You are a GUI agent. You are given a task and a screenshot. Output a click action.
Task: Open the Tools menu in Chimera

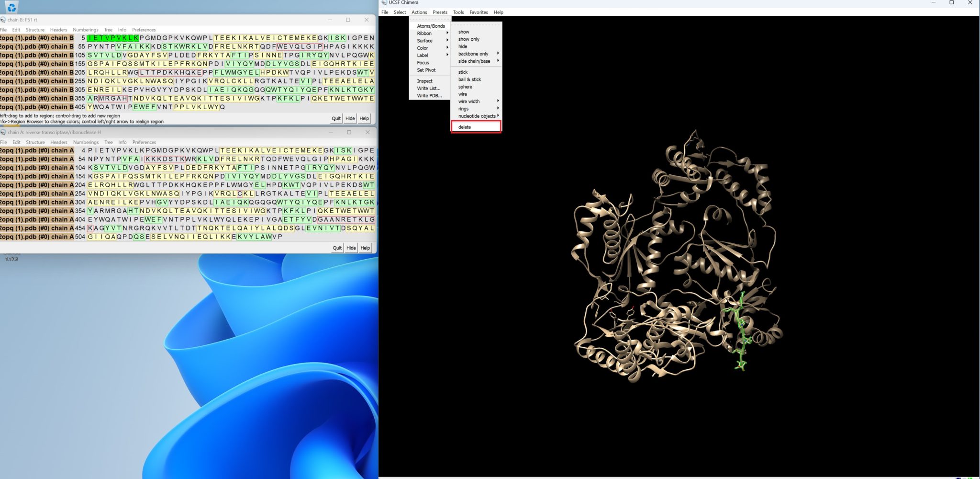pyautogui.click(x=458, y=12)
